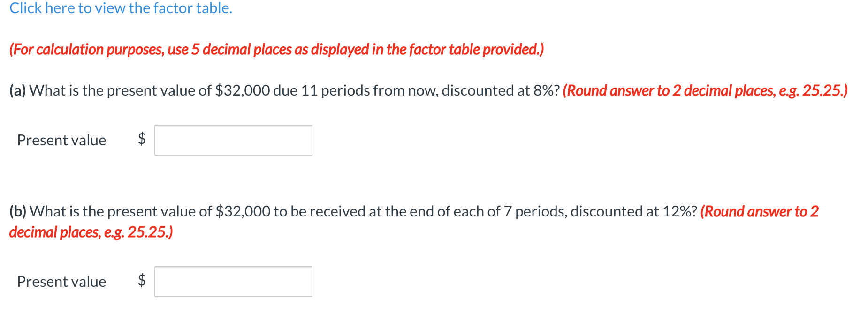This screenshot has height=328, width=868.
Task: Click the dollar sign beside the first box
Action: pyautogui.click(x=141, y=140)
